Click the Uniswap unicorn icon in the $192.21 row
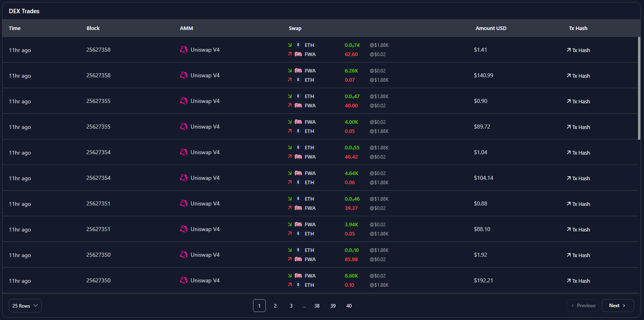This screenshot has width=644, height=320. [184, 280]
